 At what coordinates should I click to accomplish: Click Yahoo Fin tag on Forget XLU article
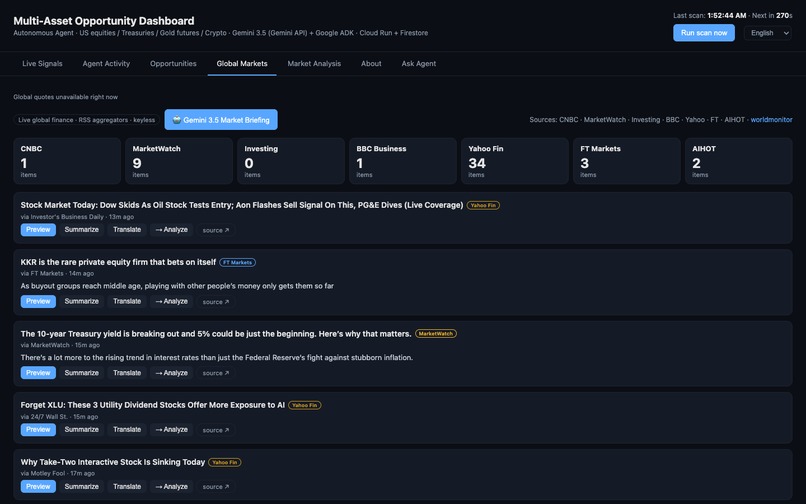click(305, 405)
